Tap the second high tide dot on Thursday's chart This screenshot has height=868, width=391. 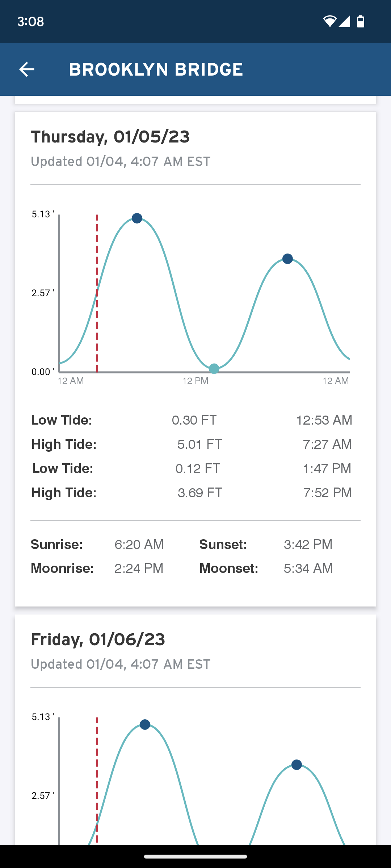[287, 259]
